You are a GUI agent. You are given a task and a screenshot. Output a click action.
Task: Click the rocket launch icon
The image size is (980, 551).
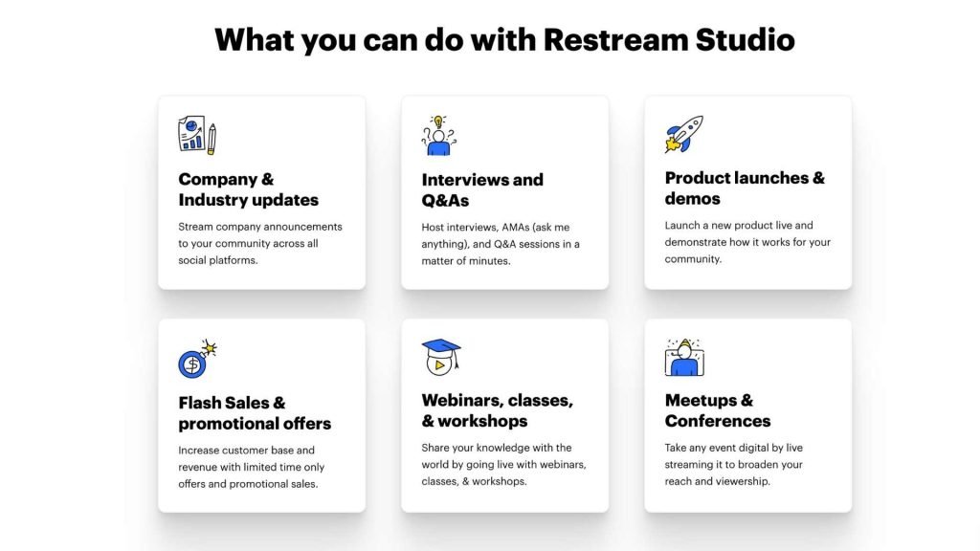click(684, 134)
